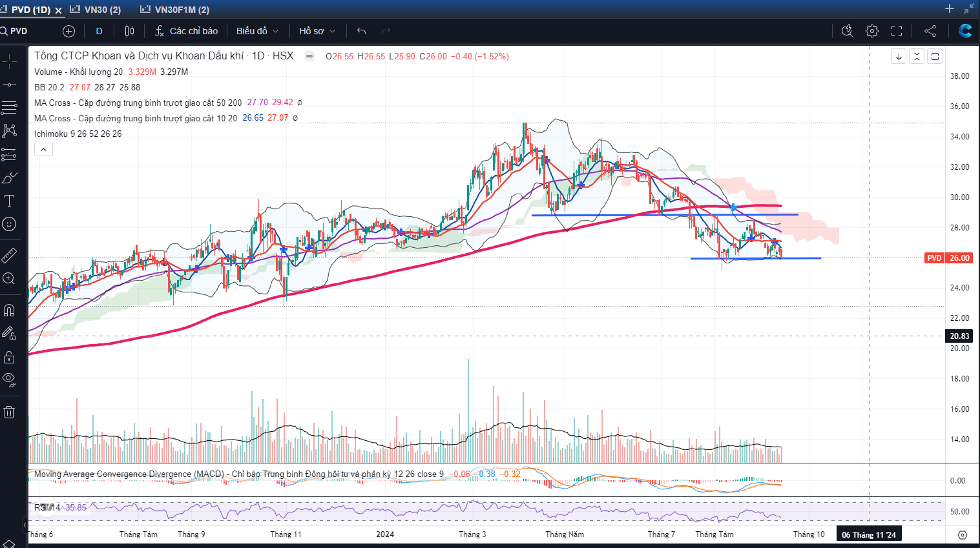Viewport: 980px width, 548px height.
Task: Select the Ichimoku 9 26 52 legend
Action: coord(78,134)
